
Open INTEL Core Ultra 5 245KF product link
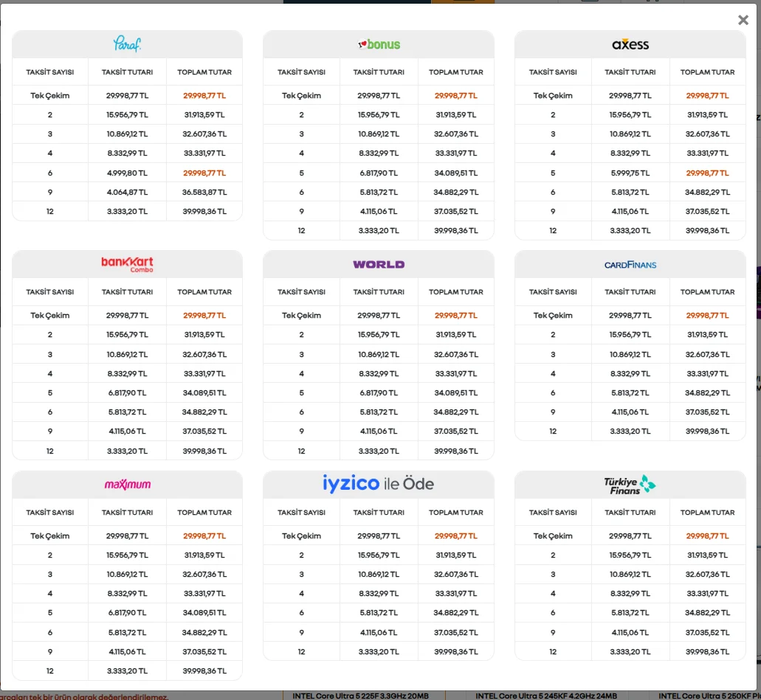(x=546, y=696)
